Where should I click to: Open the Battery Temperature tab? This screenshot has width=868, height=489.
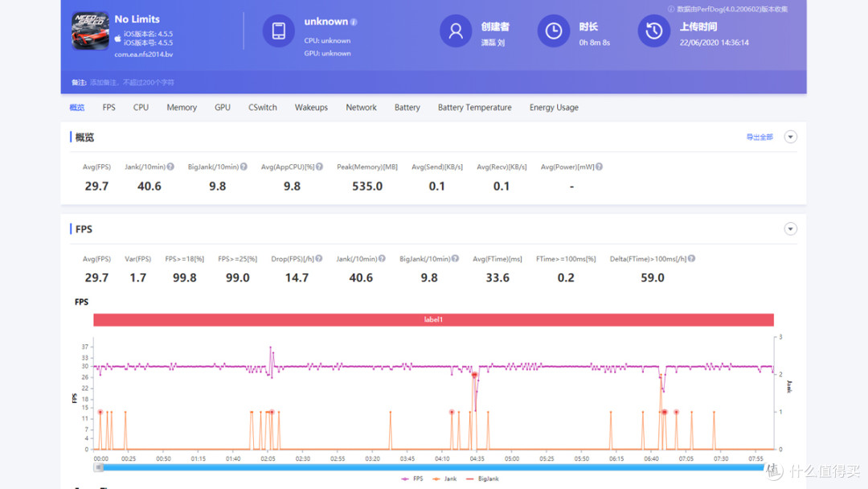474,108
